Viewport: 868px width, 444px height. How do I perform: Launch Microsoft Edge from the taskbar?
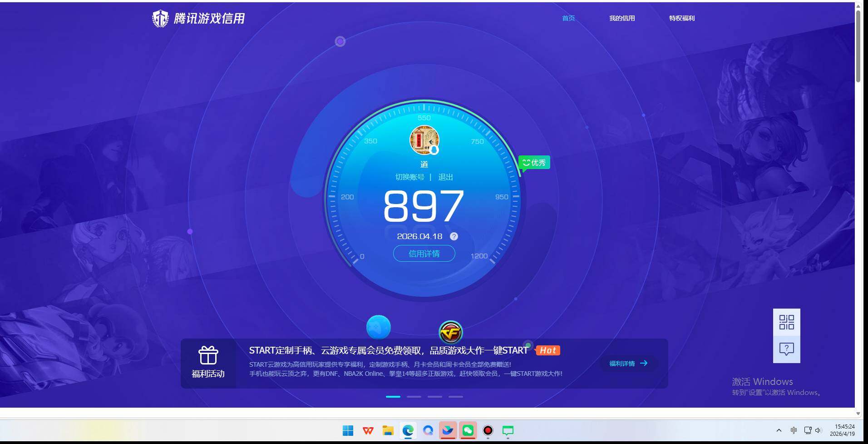(x=407, y=430)
